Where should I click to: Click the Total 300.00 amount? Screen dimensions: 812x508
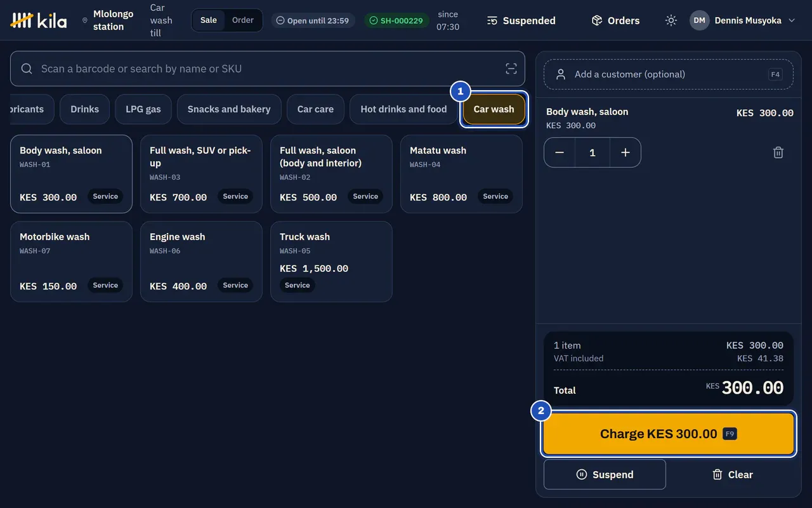(745, 388)
